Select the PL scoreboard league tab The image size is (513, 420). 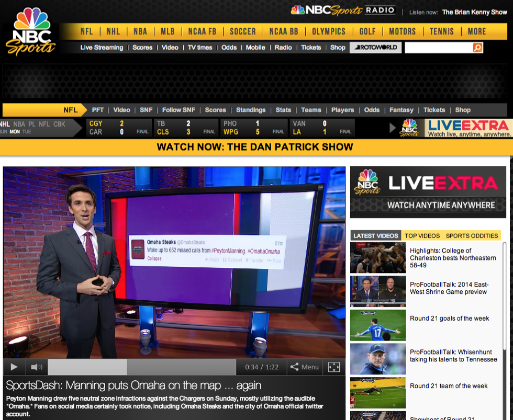[x=32, y=124]
